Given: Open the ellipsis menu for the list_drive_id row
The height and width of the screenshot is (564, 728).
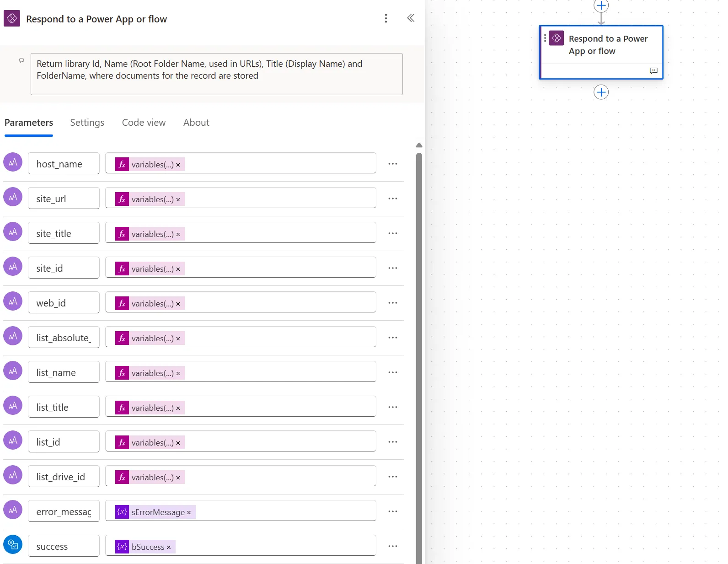Looking at the screenshot, I should click(392, 477).
